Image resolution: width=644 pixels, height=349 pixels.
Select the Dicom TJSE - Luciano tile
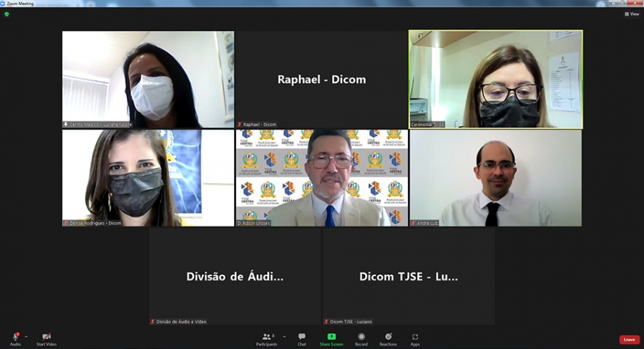pos(408,277)
